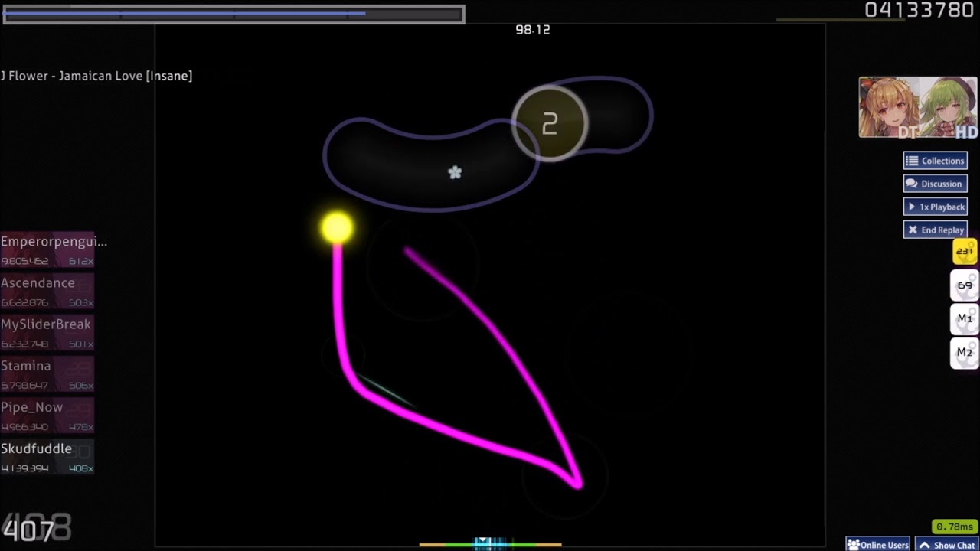The height and width of the screenshot is (551, 980).
Task: Click the Collections list icon
Action: (x=912, y=161)
